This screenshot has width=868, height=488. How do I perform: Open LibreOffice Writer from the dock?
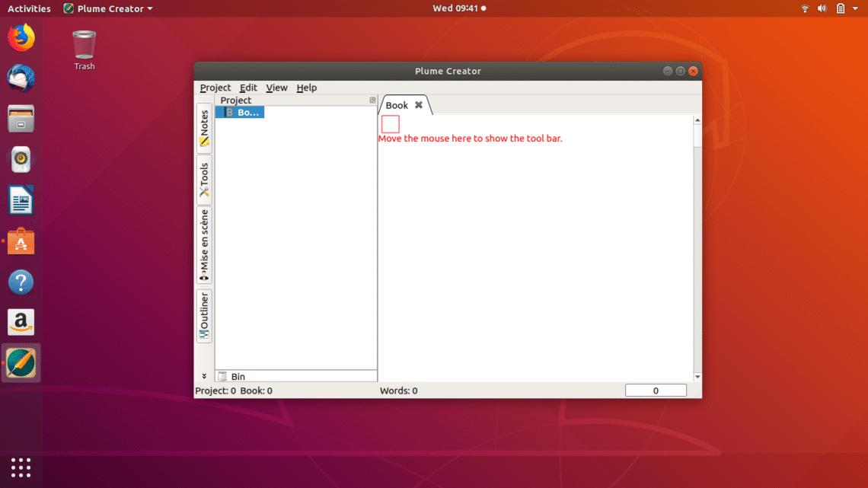click(21, 199)
